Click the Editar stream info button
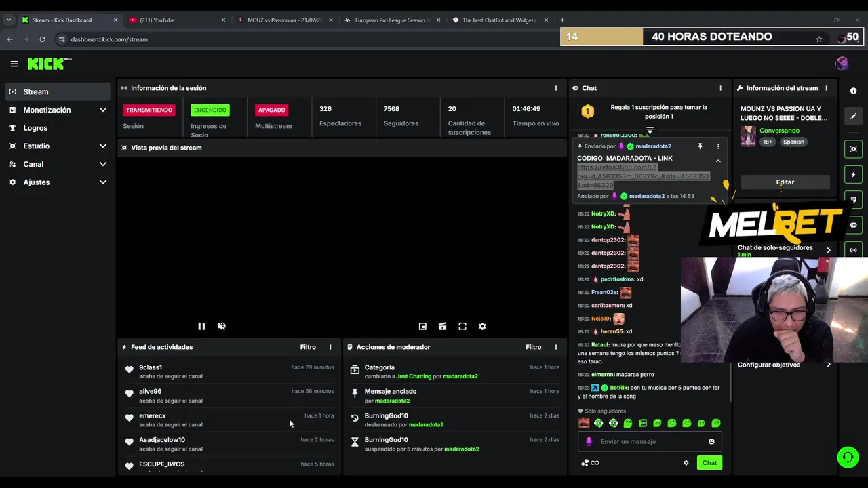 (x=785, y=182)
